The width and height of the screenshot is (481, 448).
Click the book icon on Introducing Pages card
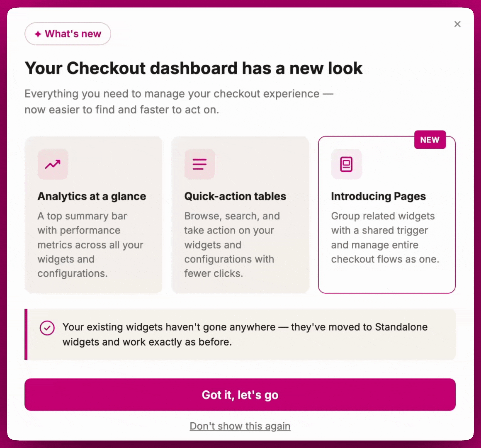346,164
